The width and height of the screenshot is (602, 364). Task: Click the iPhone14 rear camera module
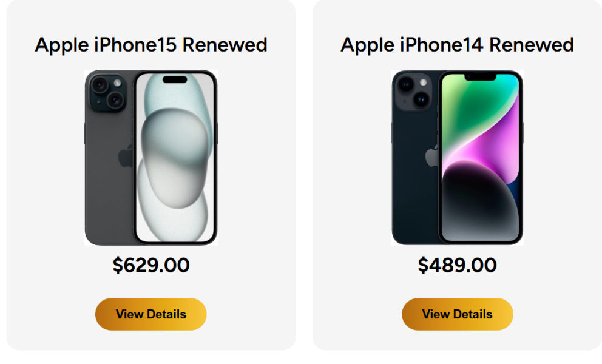click(x=413, y=92)
